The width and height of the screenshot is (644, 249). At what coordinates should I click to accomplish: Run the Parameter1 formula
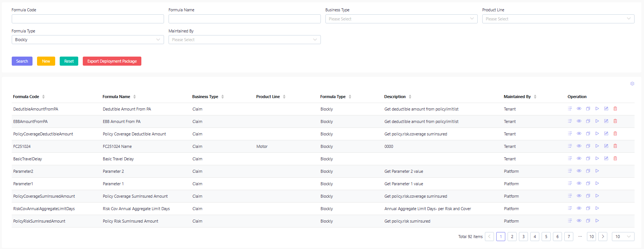[x=597, y=183]
